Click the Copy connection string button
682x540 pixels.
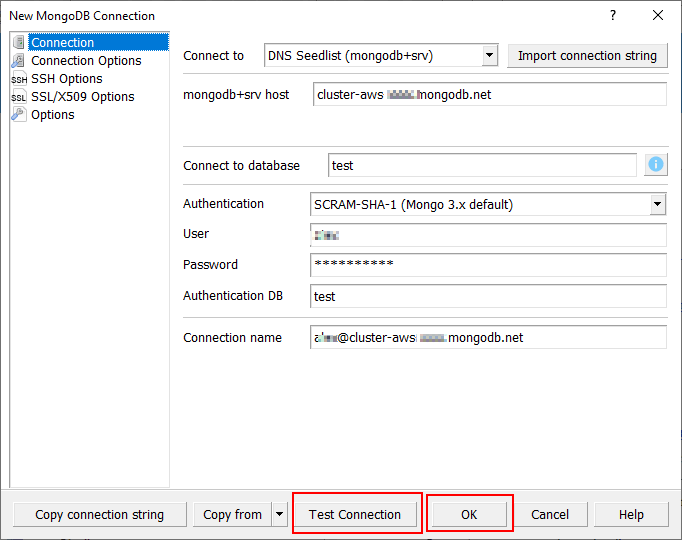99,515
